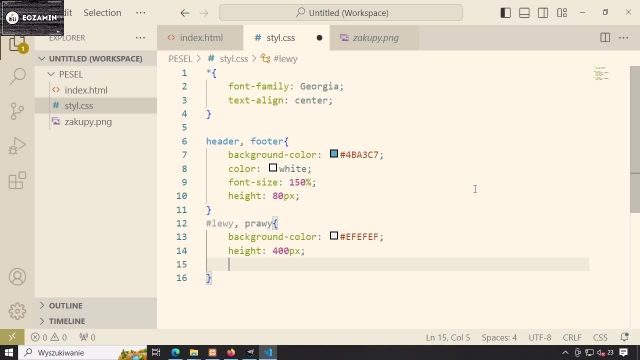Change the CSS language mode in status bar

tap(600, 338)
